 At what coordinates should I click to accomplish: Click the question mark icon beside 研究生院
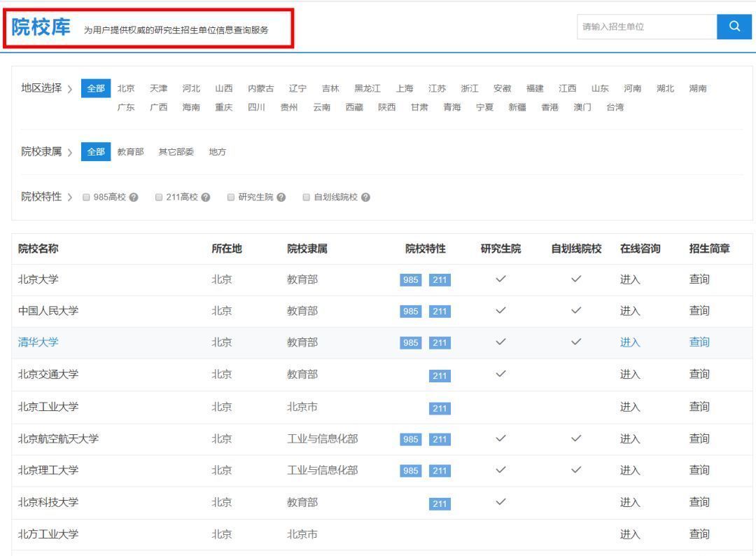(281, 197)
